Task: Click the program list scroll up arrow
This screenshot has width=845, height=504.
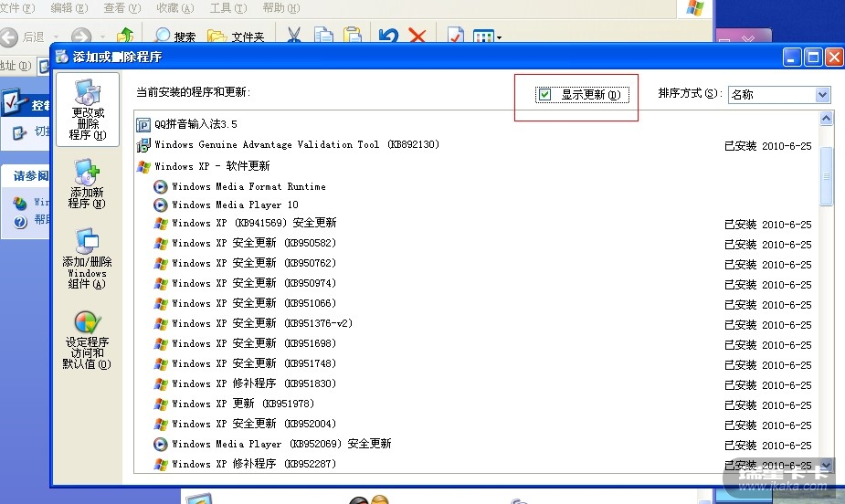Action: coord(826,118)
